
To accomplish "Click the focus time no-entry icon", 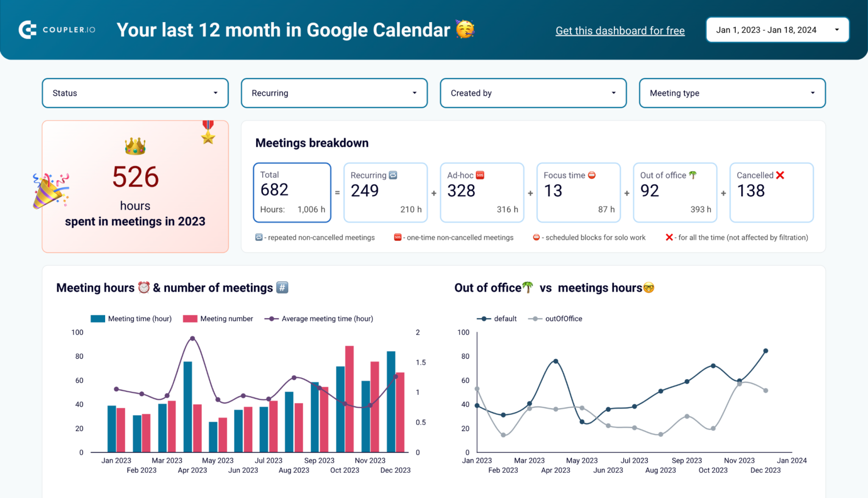I will click(x=592, y=175).
